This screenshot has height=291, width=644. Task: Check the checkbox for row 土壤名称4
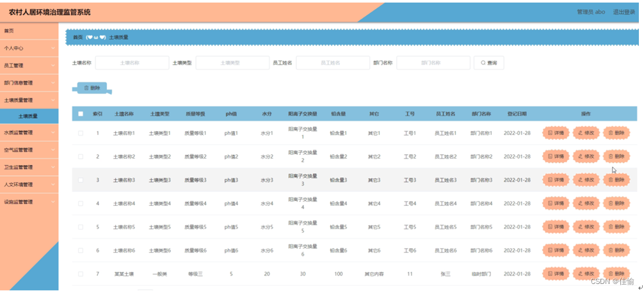click(x=81, y=203)
